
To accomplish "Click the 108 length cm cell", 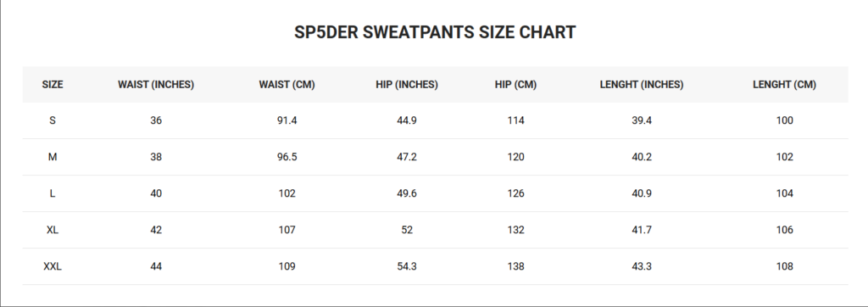I will (x=784, y=266).
